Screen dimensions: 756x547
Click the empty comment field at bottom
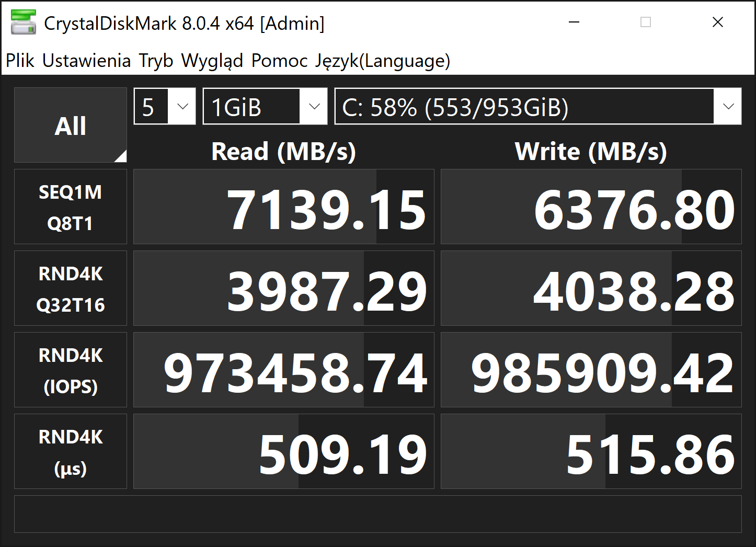pyautogui.click(x=377, y=514)
